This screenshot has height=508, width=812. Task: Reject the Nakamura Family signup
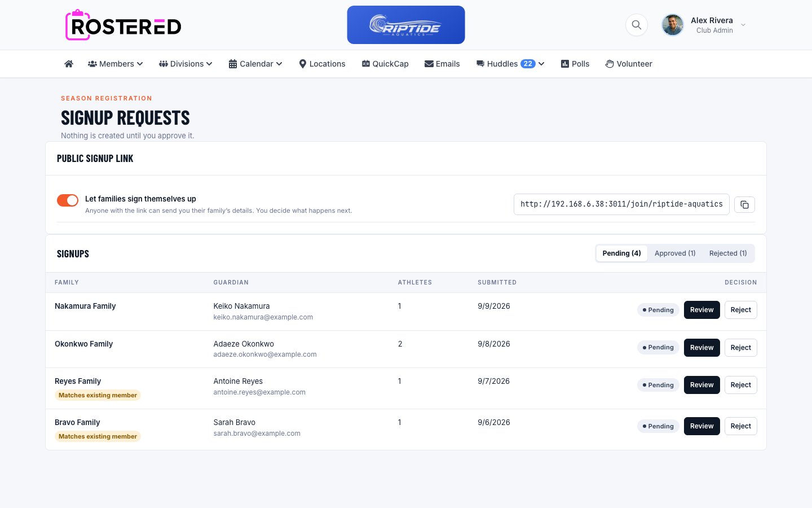click(x=741, y=310)
